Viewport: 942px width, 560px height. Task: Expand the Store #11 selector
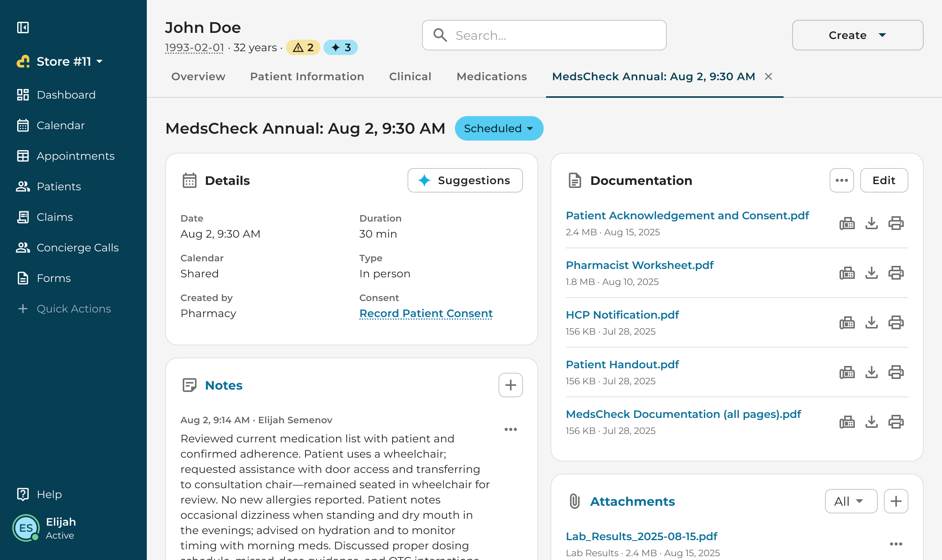(x=60, y=61)
